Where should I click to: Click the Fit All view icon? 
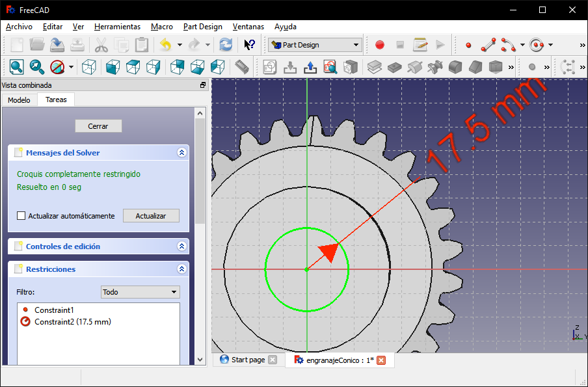16,67
